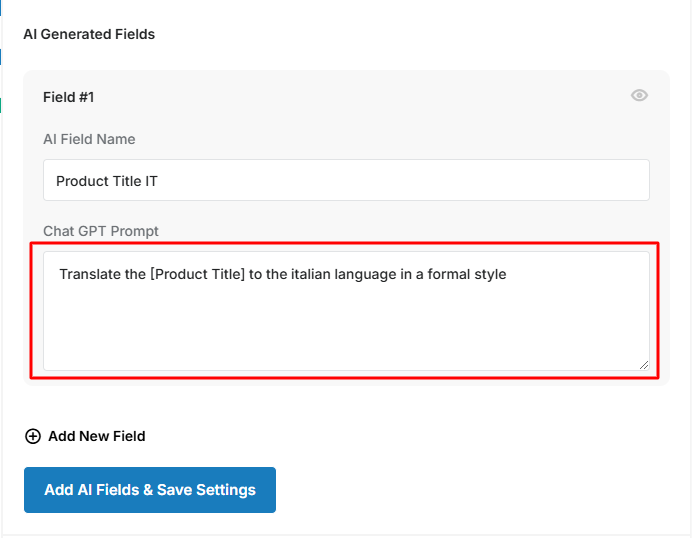Place cursor on [Product Title] placeholder in prompt
Image resolution: width=699 pixels, height=538 pixels.
point(197,274)
